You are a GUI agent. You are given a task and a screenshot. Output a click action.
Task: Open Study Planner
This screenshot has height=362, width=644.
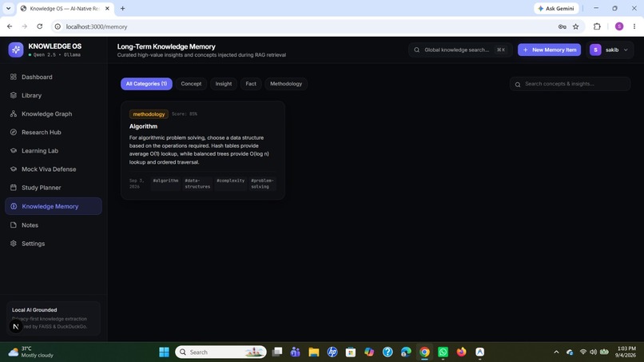(x=54, y=188)
